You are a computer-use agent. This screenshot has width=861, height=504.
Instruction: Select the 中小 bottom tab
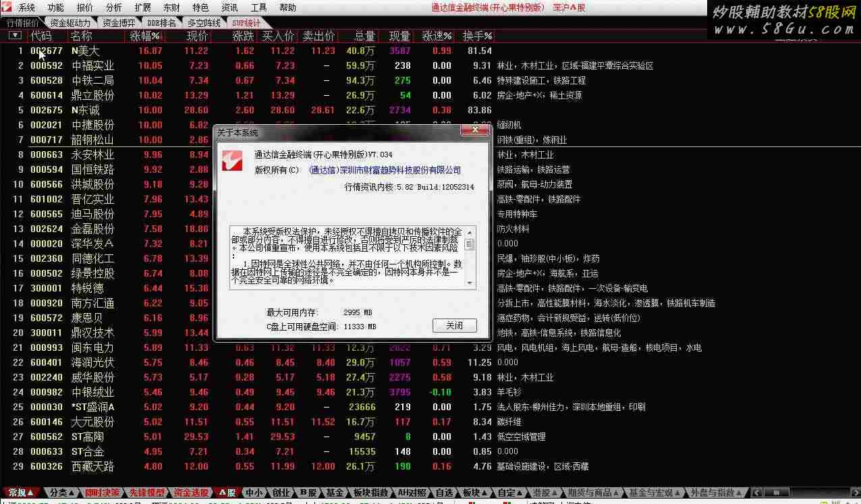point(254,493)
